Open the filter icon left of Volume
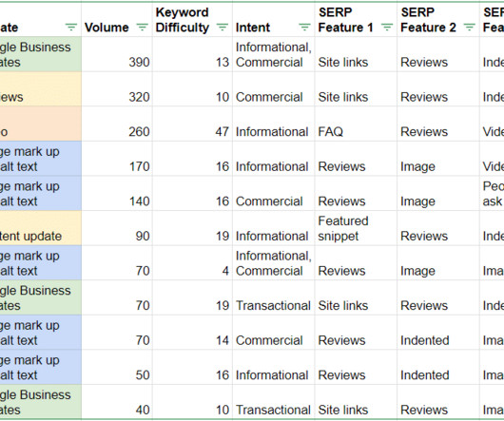The image size is (504, 421). click(x=71, y=28)
